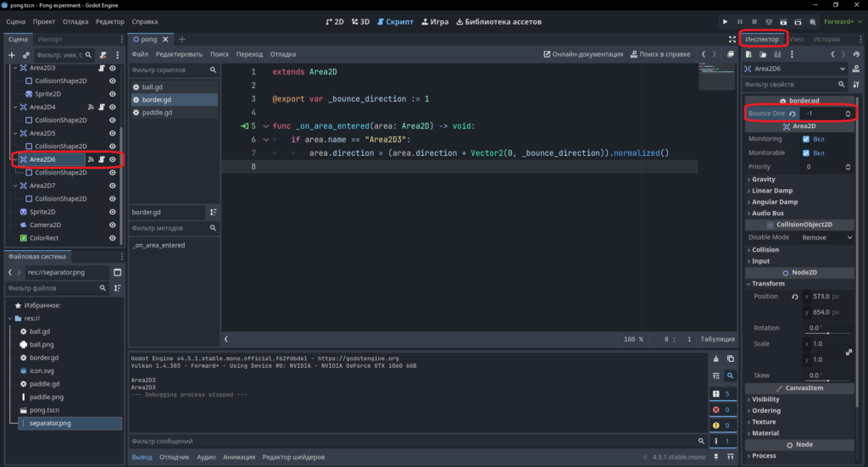Image resolution: width=868 pixels, height=467 pixels.
Task: Uncheck the Monitorable checkbox
Action: pyautogui.click(x=806, y=153)
